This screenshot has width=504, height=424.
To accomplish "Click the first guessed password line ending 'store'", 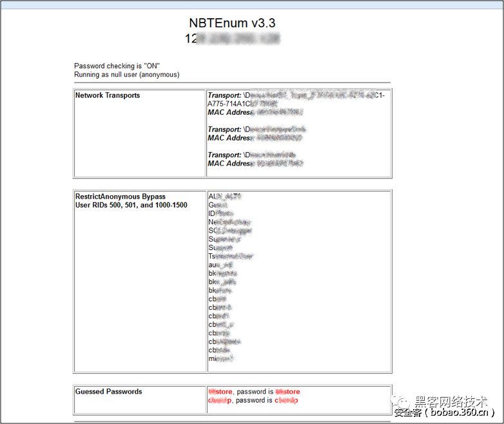I will click(254, 392).
